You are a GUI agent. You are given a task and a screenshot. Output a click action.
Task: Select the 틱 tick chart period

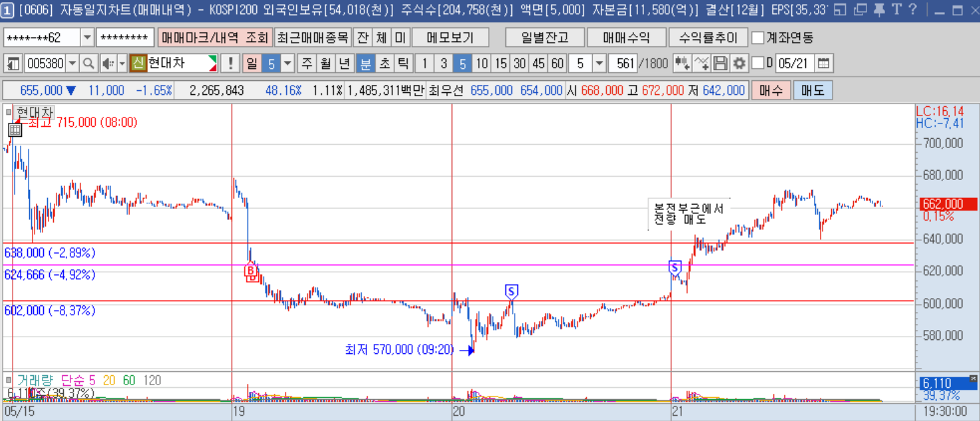tap(402, 64)
